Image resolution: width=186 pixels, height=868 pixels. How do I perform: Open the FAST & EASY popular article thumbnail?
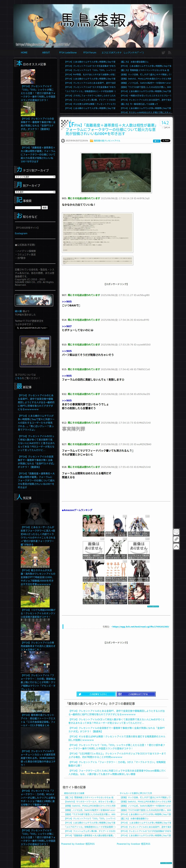coord(35,557)
